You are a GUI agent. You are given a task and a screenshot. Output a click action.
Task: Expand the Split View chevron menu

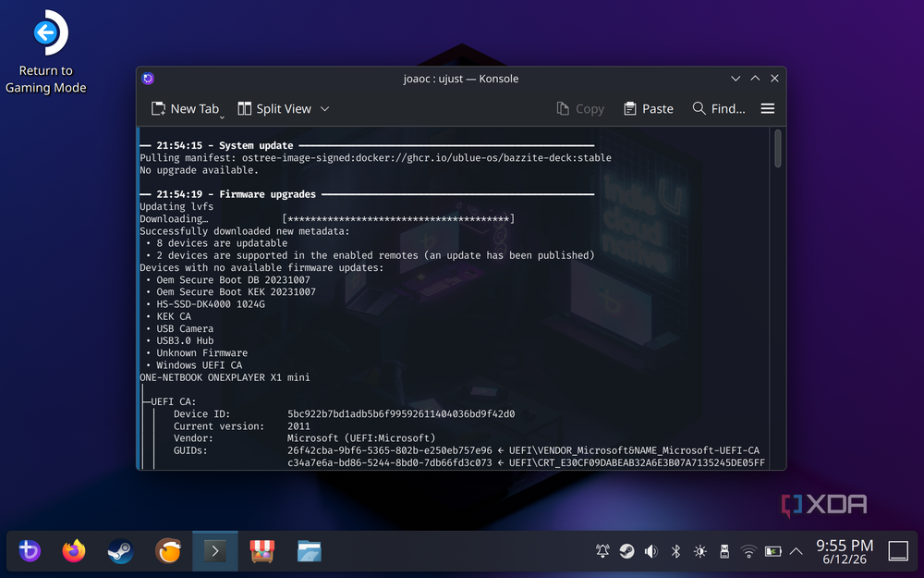(324, 108)
